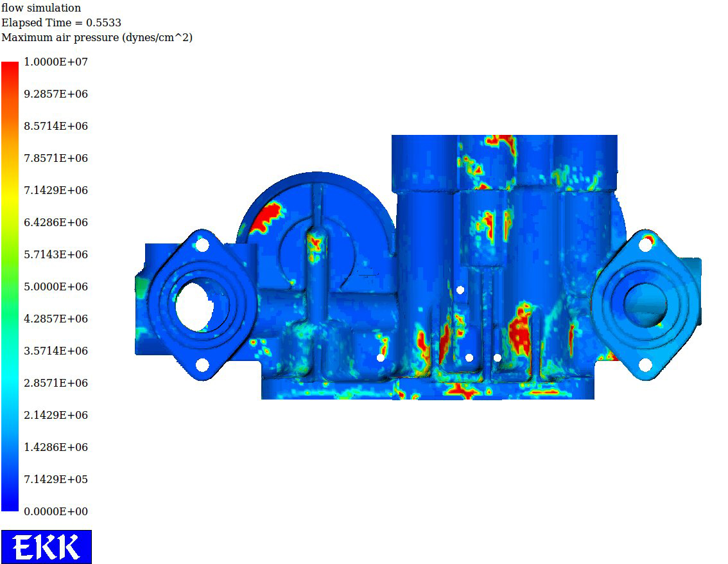This screenshot has height=564, width=728.
Task: Click legend value 2.8571E+06
Action: tap(56, 382)
